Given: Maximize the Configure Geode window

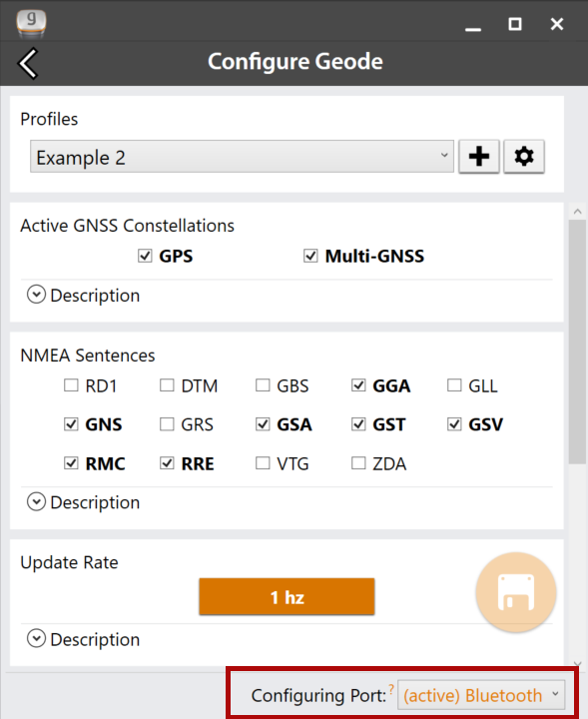Looking at the screenshot, I should (515, 24).
